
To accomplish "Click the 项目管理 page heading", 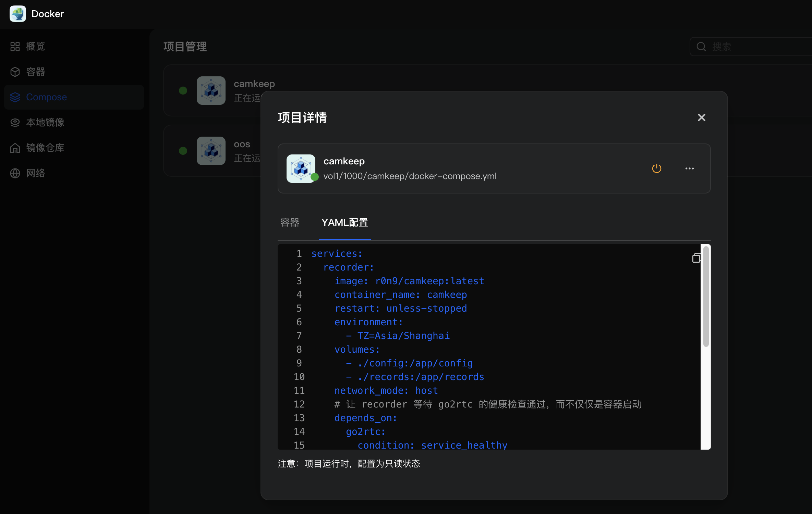I will coord(185,47).
